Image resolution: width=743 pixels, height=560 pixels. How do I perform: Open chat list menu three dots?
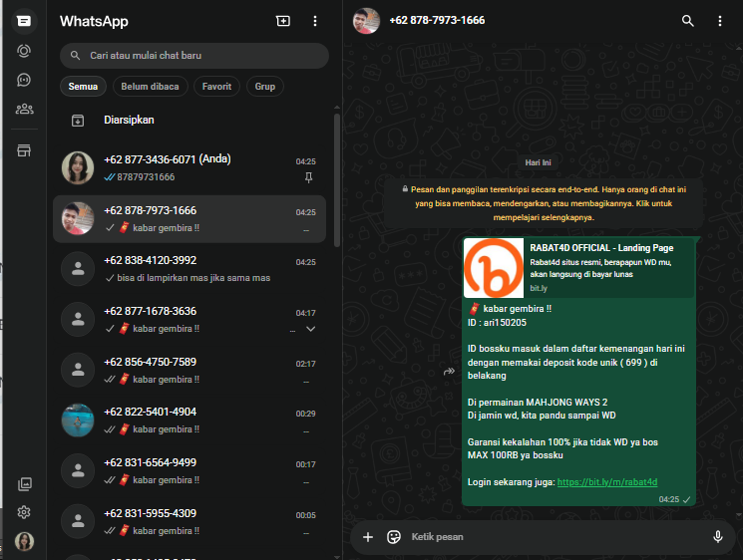coord(314,21)
